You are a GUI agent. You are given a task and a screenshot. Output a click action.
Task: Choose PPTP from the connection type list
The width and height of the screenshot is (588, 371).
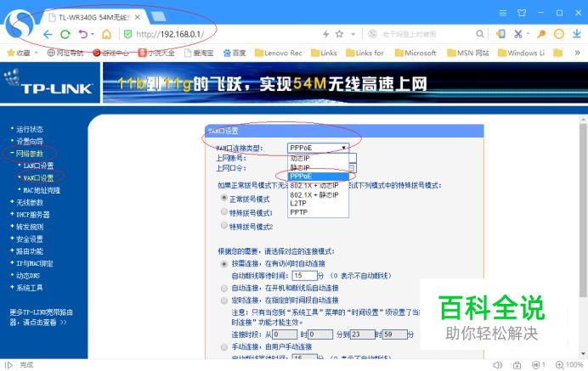pyautogui.click(x=319, y=212)
